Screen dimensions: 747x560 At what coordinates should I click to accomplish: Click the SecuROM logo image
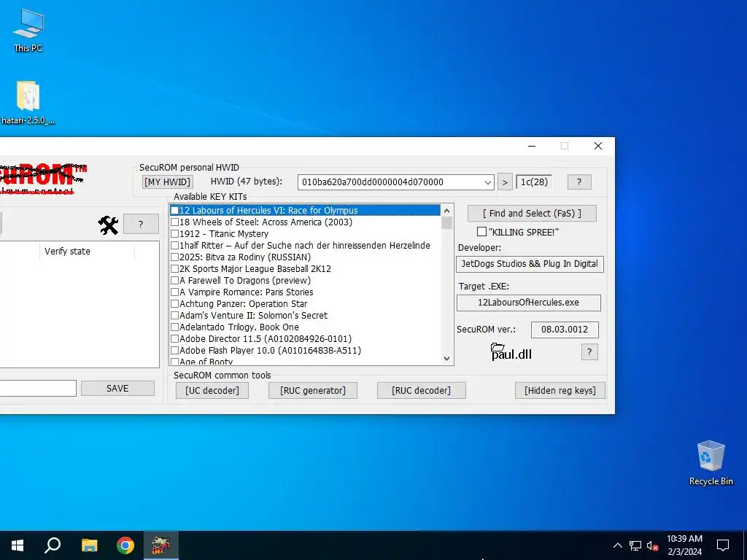42,179
